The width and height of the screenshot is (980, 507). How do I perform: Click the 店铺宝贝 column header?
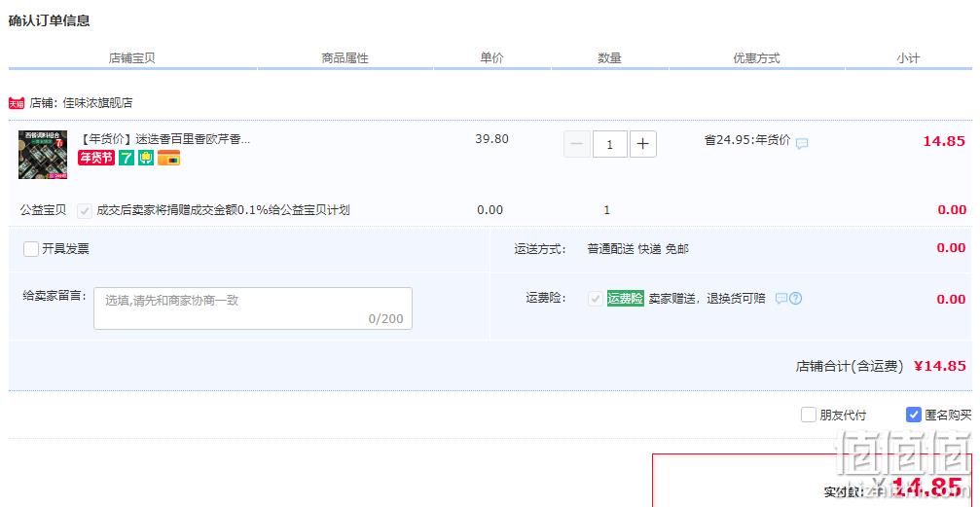coord(132,58)
